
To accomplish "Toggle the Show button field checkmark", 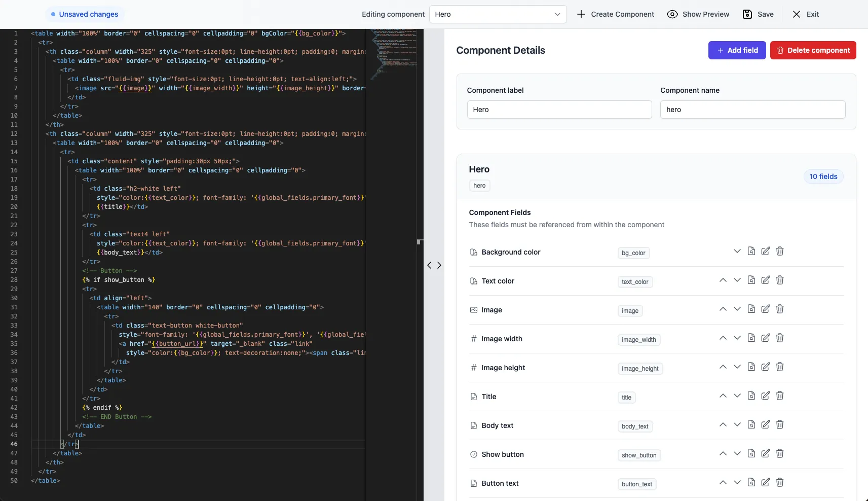I will coord(474,454).
